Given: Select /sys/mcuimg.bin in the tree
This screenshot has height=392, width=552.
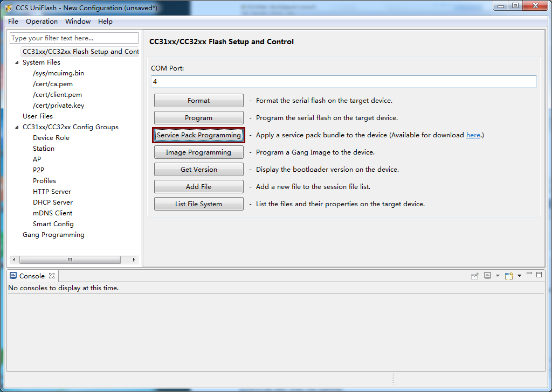Looking at the screenshot, I should coord(58,73).
